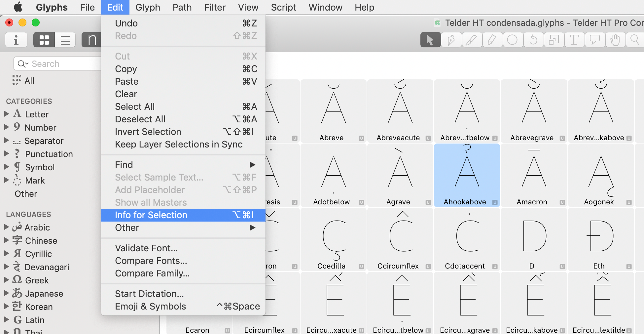The width and height of the screenshot is (644, 334).
Task: Open the Filter menu
Action: click(215, 7)
